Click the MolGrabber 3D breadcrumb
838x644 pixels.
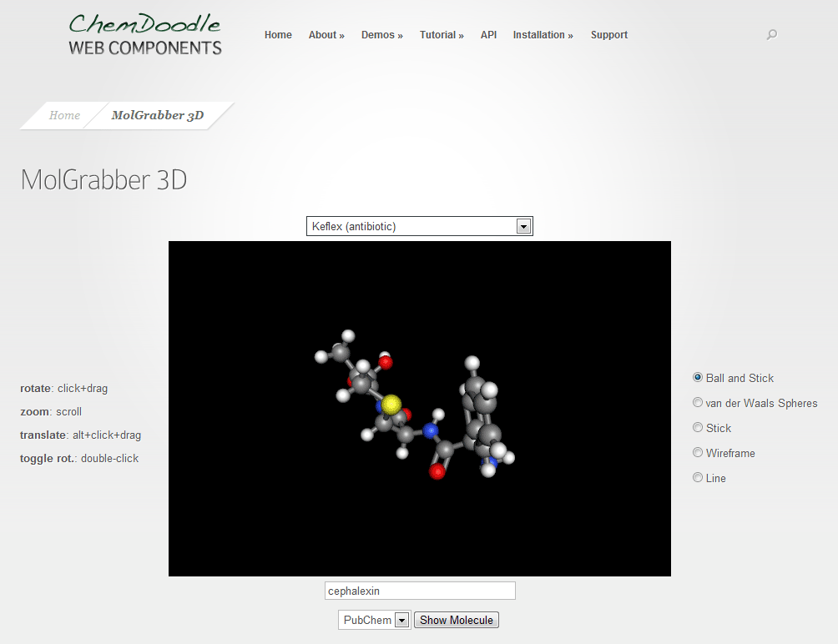pos(158,115)
